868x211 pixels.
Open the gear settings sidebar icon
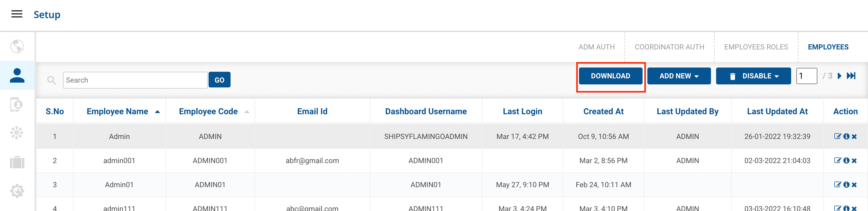click(x=17, y=191)
